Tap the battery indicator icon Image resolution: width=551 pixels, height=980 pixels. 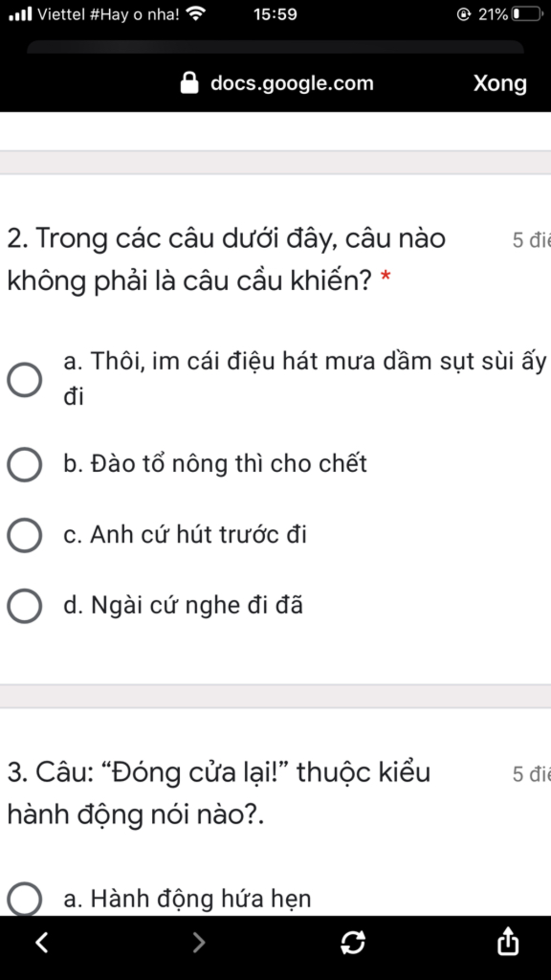point(527,14)
